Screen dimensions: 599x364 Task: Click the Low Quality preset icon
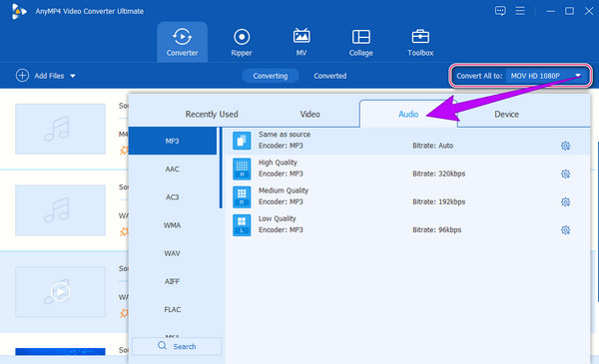[x=242, y=224]
